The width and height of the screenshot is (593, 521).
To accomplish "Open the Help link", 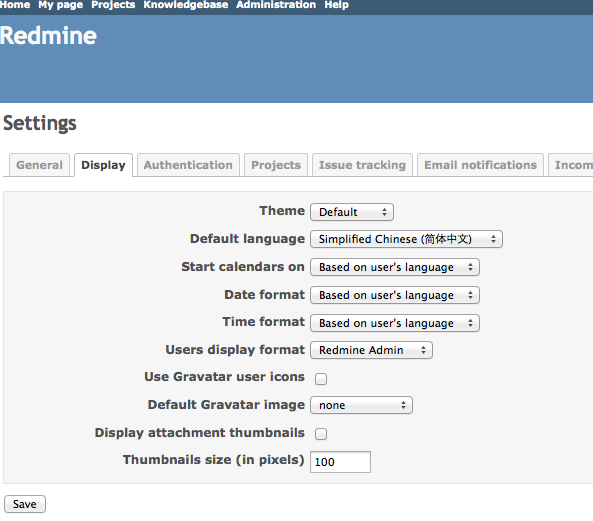I will coord(336,5).
